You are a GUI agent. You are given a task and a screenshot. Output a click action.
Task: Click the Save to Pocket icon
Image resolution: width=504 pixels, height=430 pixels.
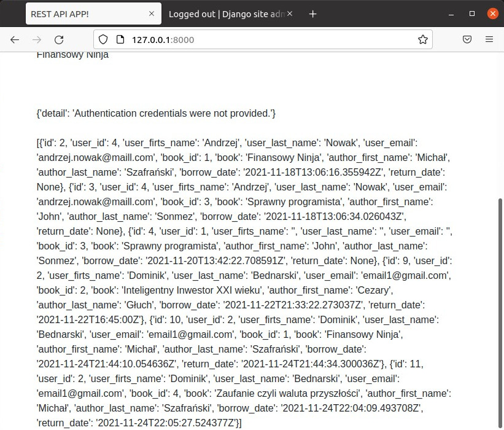point(467,39)
